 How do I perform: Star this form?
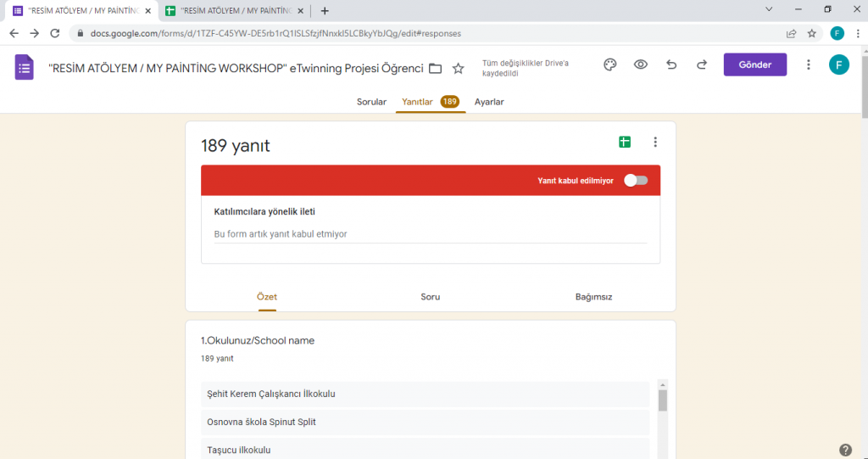(459, 68)
